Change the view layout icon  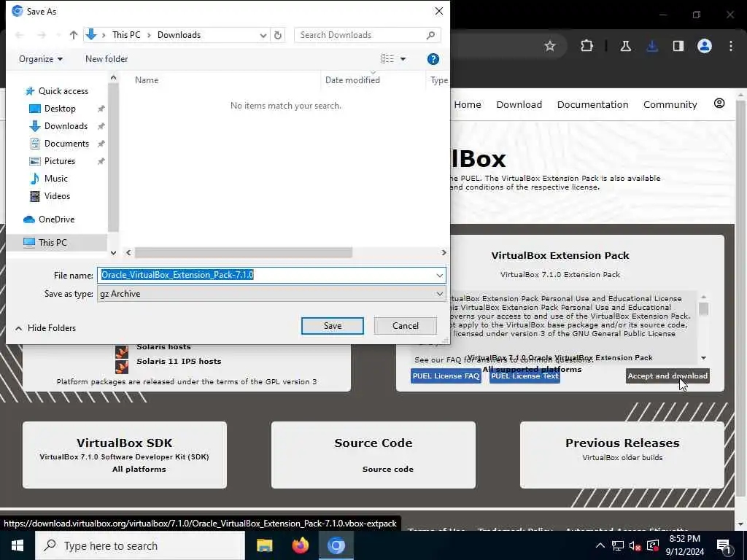[x=387, y=58]
